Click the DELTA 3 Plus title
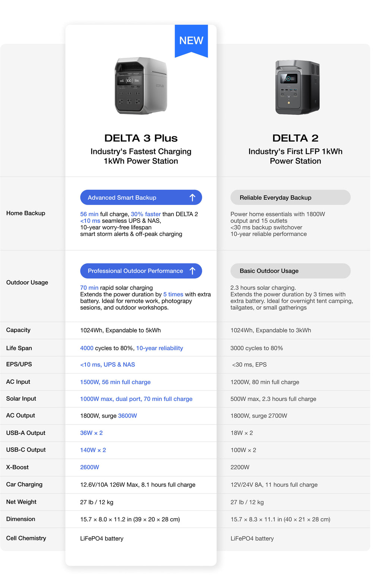373x588 pixels. (141, 138)
